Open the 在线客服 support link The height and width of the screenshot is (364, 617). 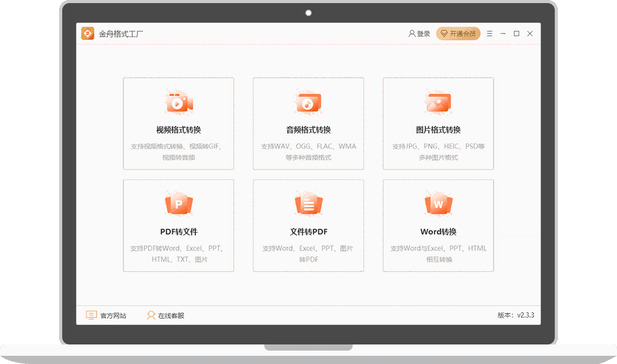coord(171,316)
